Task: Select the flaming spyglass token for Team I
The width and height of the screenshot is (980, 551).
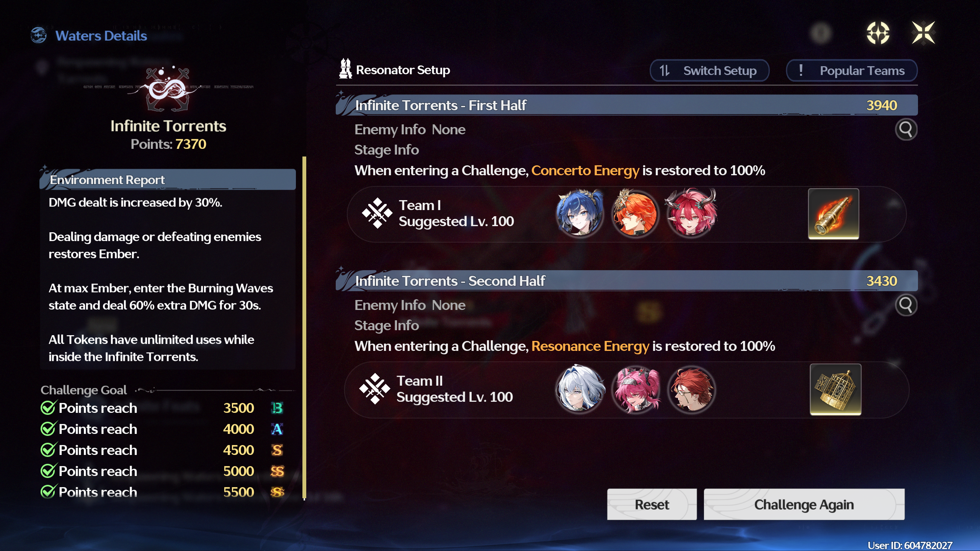Action: [x=833, y=214]
